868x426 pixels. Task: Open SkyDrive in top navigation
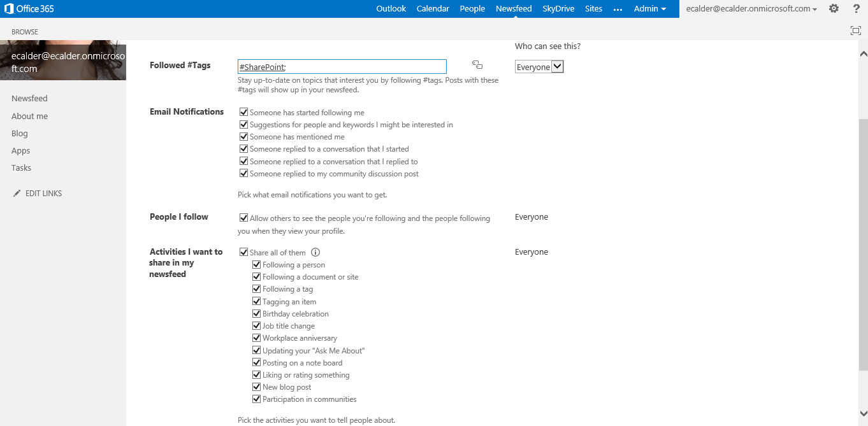(558, 9)
